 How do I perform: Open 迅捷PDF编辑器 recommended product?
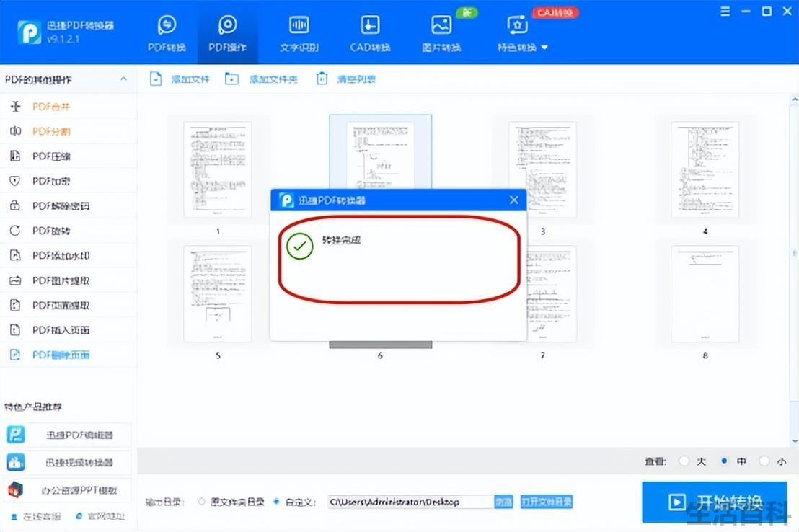coord(69,435)
